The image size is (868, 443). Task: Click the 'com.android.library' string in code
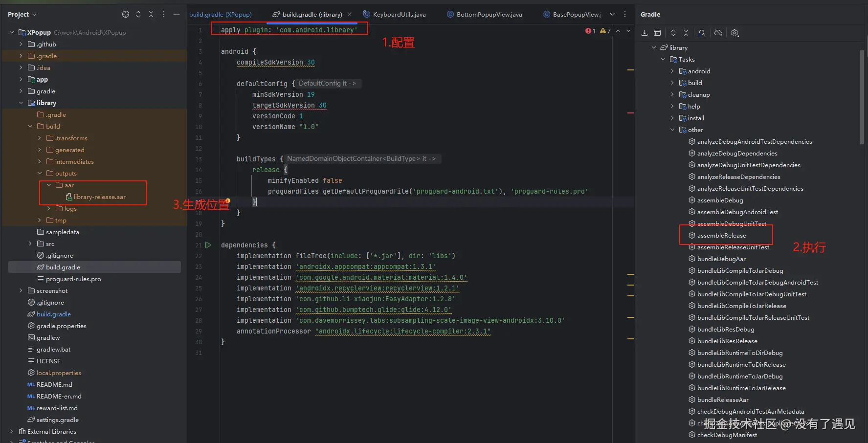[x=317, y=30]
